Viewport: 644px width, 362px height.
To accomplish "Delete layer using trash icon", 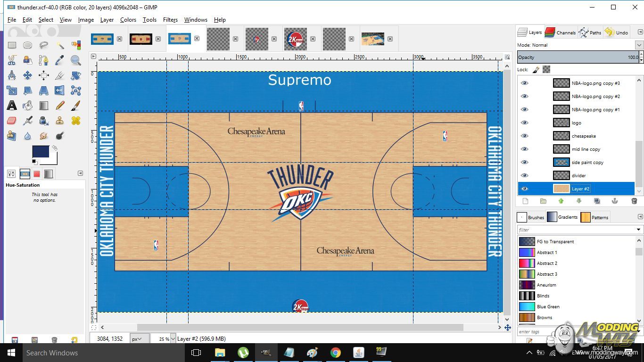I will click(x=634, y=201).
